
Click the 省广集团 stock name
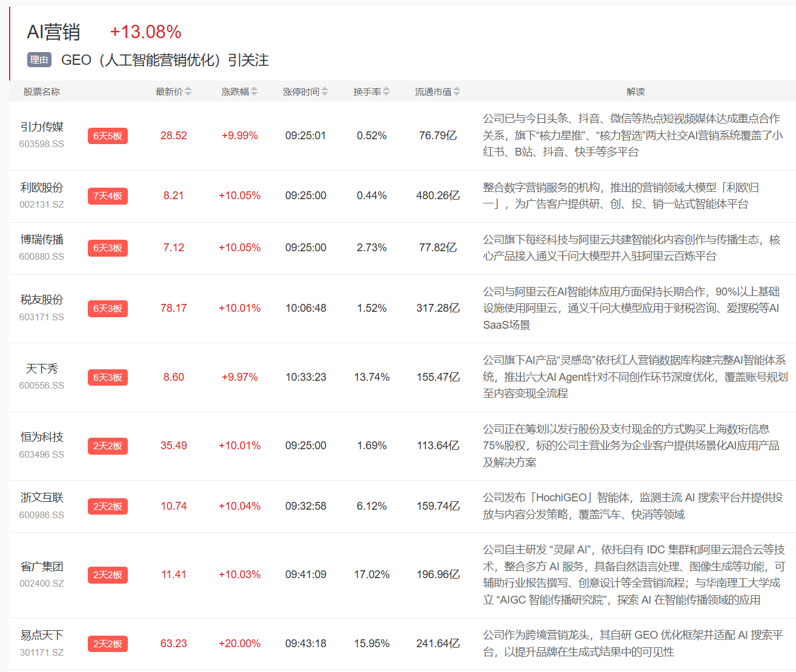point(42,567)
